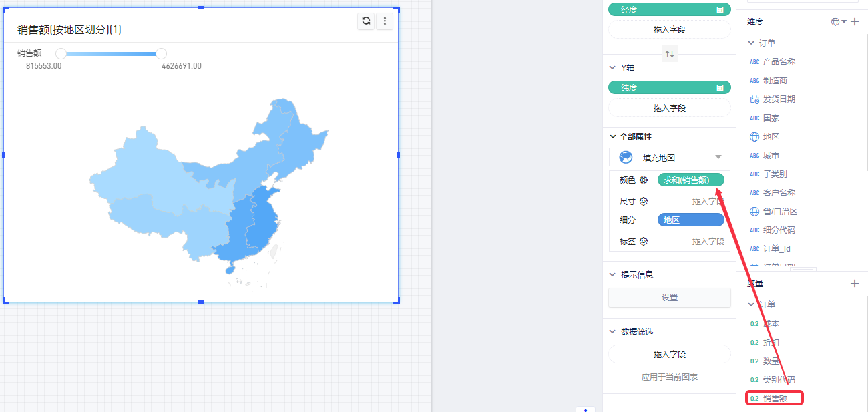Click 应用于当前图表 link
This screenshot has height=412, width=868.
[x=670, y=377]
